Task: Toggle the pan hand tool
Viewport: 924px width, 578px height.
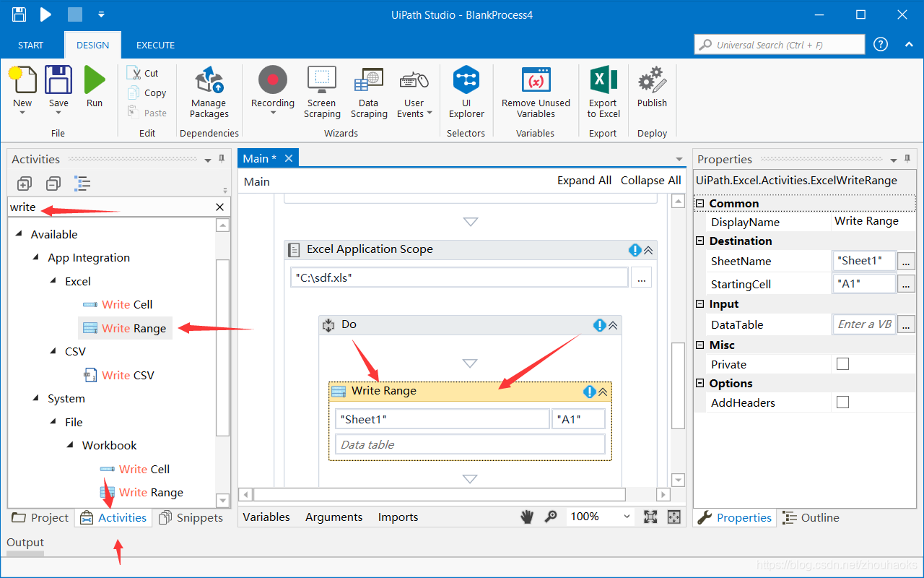Action: click(528, 517)
